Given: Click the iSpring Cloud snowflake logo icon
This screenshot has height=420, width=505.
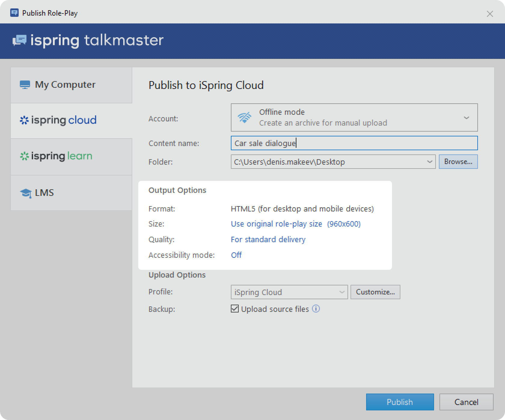Looking at the screenshot, I should (24, 120).
